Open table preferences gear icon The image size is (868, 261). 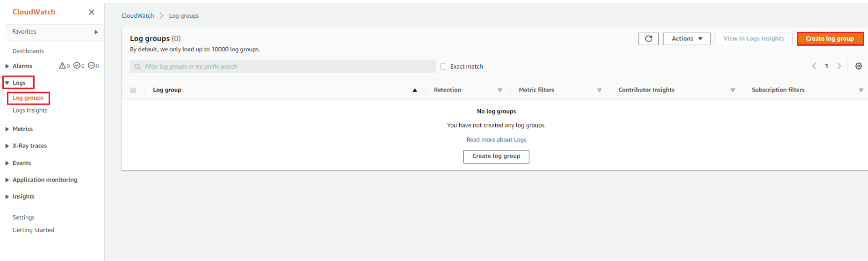[x=859, y=66]
